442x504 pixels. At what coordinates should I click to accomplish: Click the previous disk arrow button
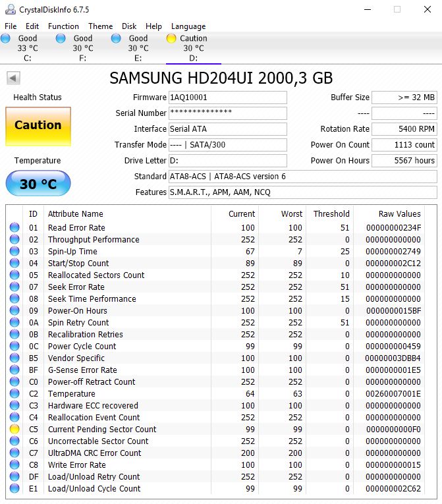[x=13, y=78]
